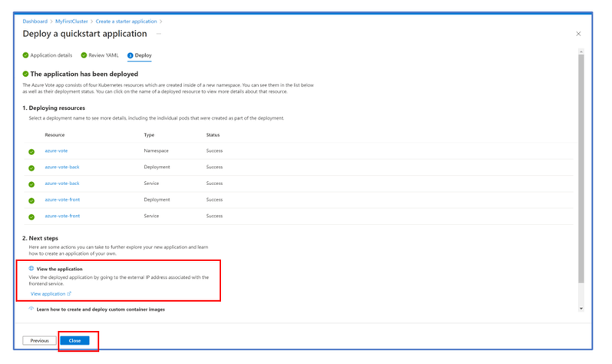Screen dimensions: 612x364
Task: Click '2. Next steps' heading
Action: click(40, 238)
